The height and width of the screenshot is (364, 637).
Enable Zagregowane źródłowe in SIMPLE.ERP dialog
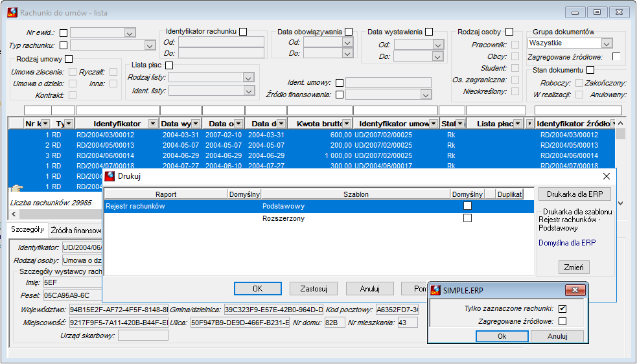[562, 321]
